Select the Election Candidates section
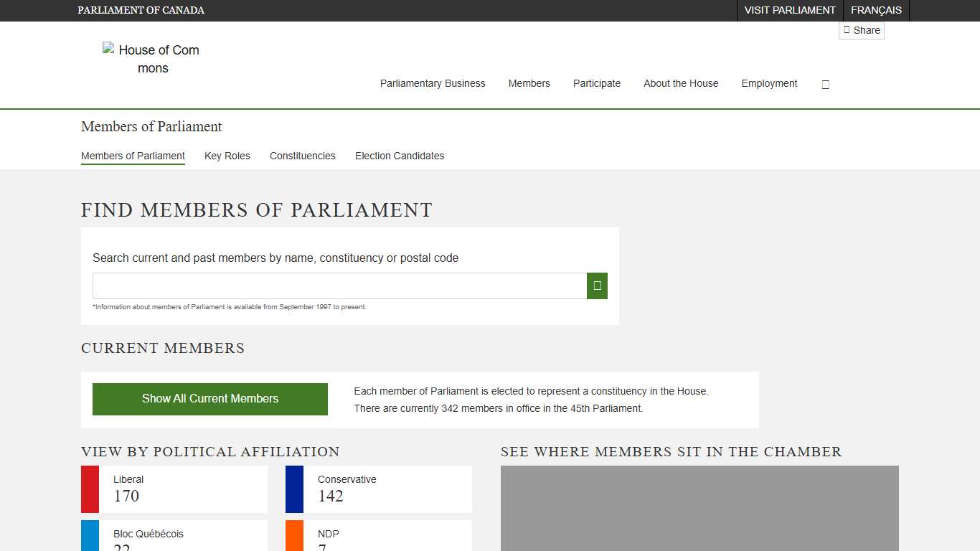The width and height of the screenshot is (980, 551). [399, 156]
